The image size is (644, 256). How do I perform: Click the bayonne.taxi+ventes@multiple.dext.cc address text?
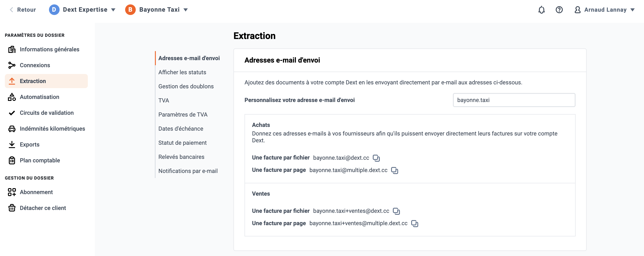pyautogui.click(x=358, y=223)
